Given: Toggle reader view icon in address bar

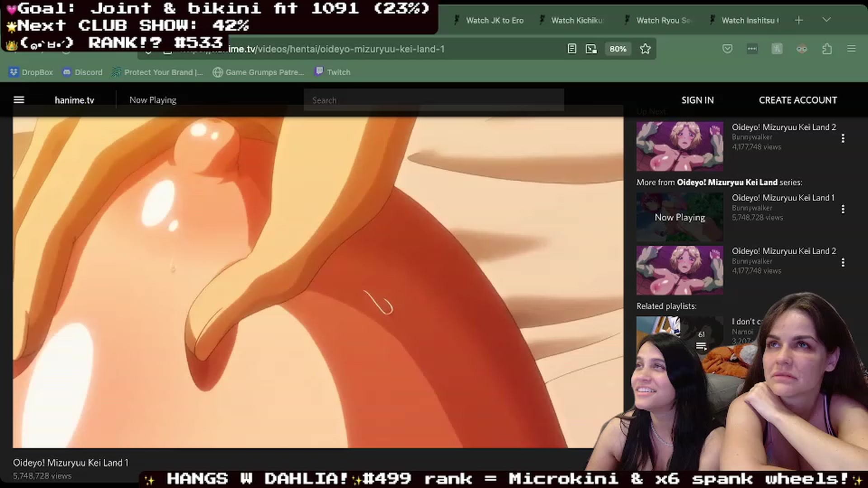Looking at the screenshot, I should [571, 49].
